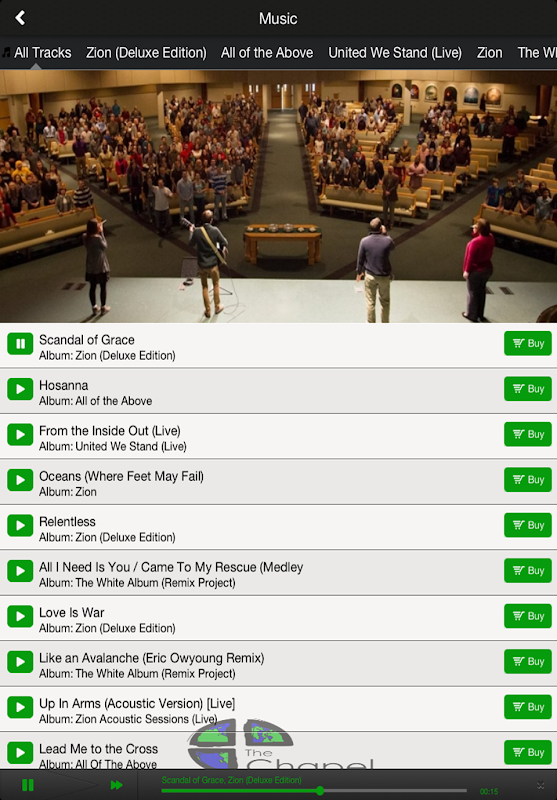
Task: Show United We Stand (Live) album tab
Action: coord(395,53)
